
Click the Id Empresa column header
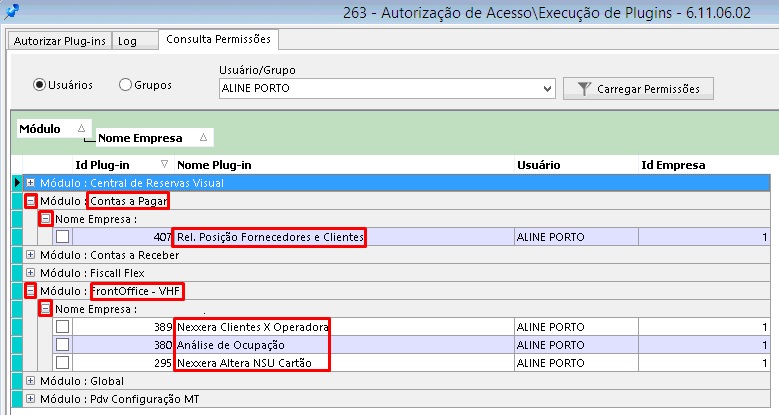704,165
